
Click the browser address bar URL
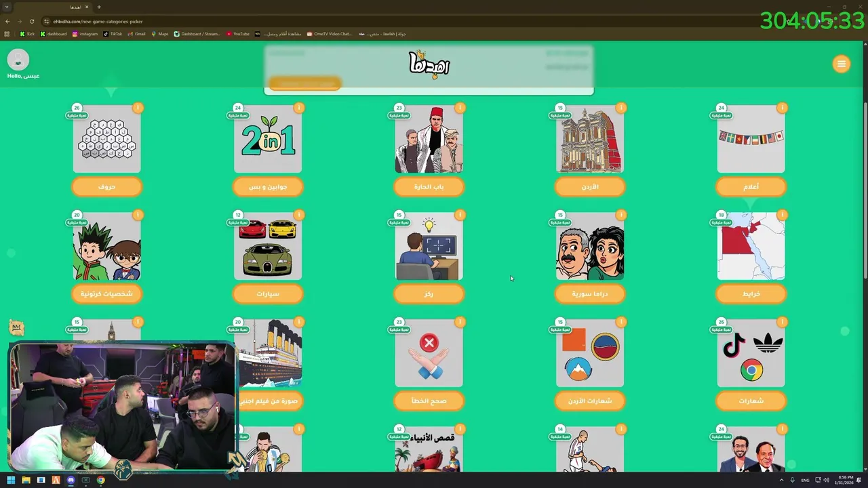[x=98, y=21]
